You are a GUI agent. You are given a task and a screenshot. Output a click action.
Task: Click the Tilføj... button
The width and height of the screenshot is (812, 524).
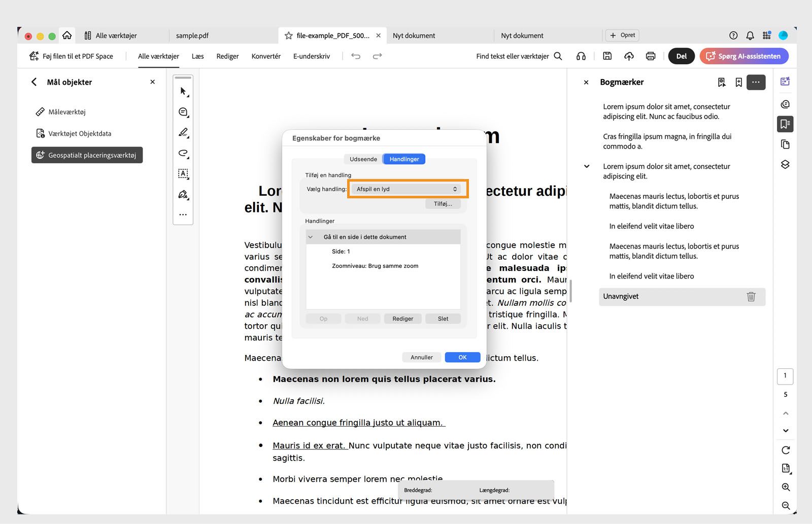click(x=443, y=204)
